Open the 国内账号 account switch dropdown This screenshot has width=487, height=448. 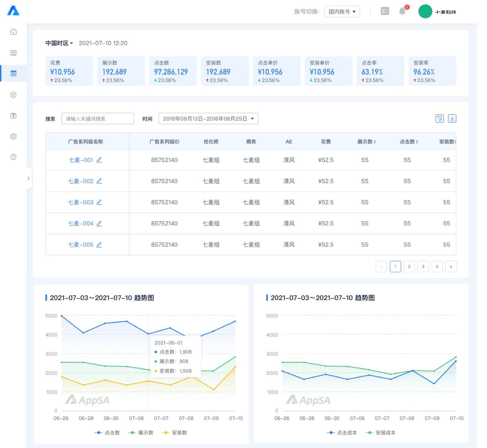(342, 12)
